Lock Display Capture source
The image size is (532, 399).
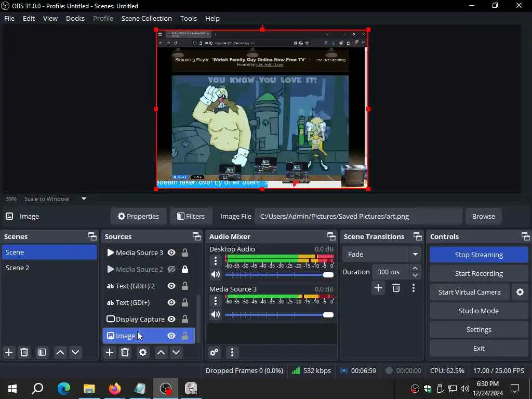tap(185, 319)
